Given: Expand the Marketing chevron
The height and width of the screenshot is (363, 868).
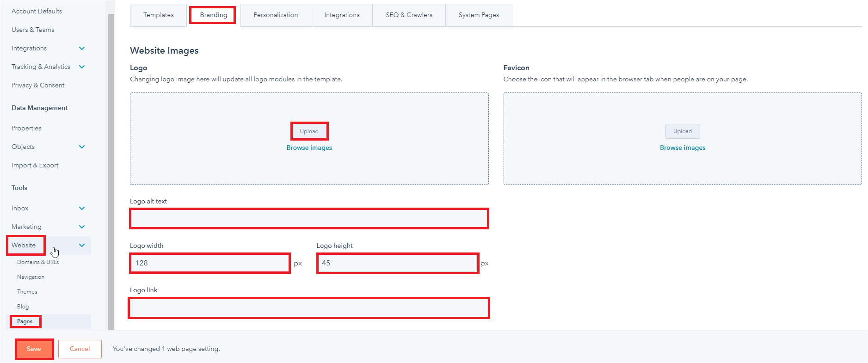Looking at the screenshot, I should coord(82,227).
